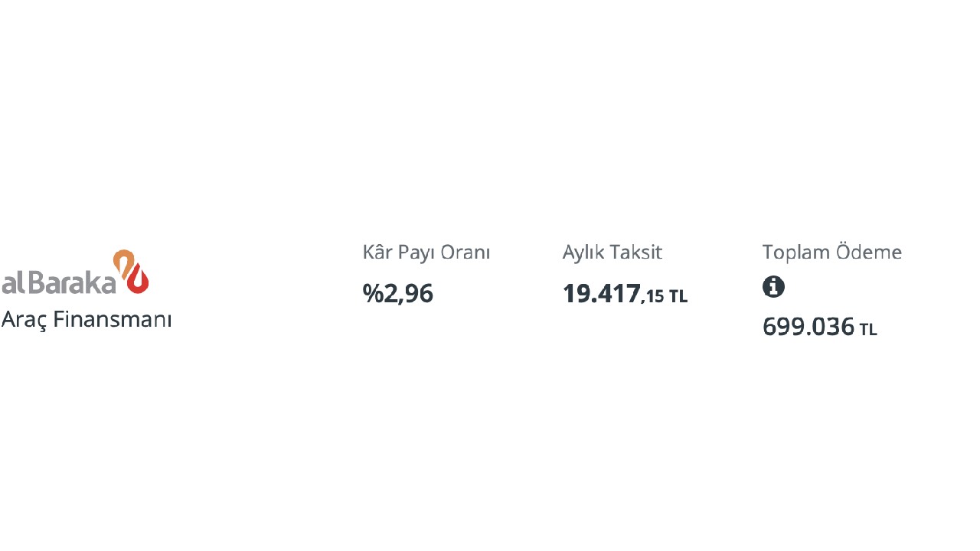The height and width of the screenshot is (551, 980).
Task: Click the orange swan head in logo
Action: coord(122,260)
